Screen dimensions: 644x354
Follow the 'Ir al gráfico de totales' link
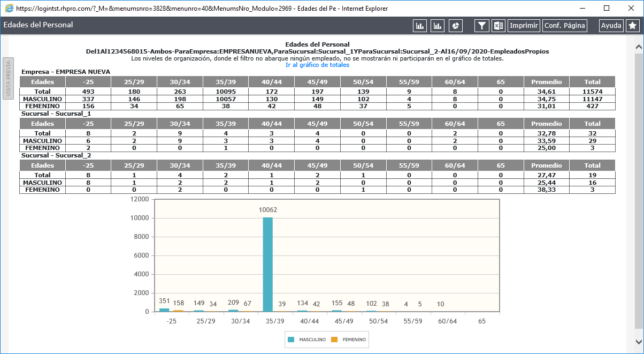pyautogui.click(x=317, y=65)
